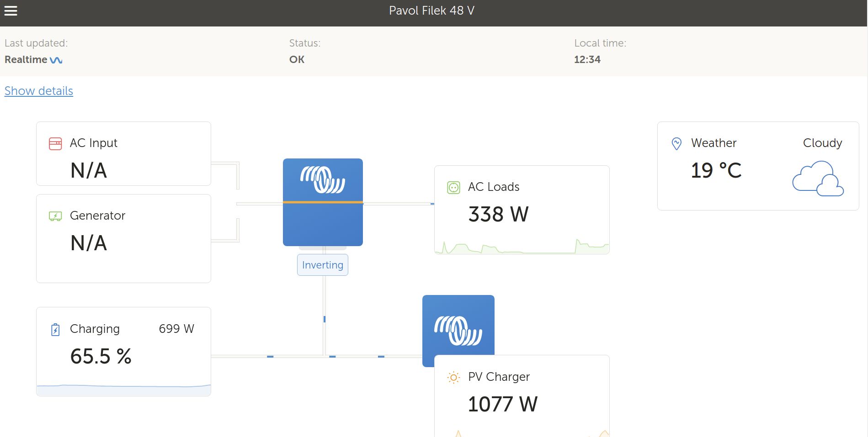Viewport: 868px width, 437px height.
Task: Click the cloudy weather icon
Action: pos(818,179)
